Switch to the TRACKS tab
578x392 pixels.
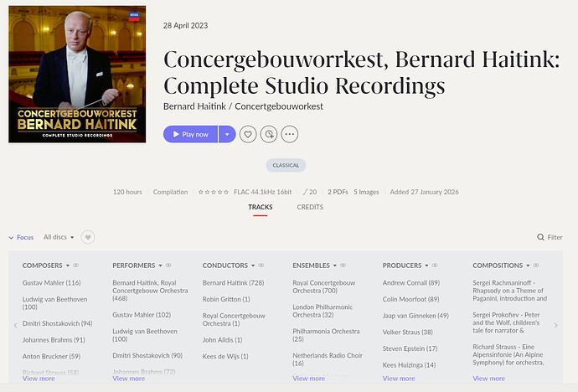261,207
